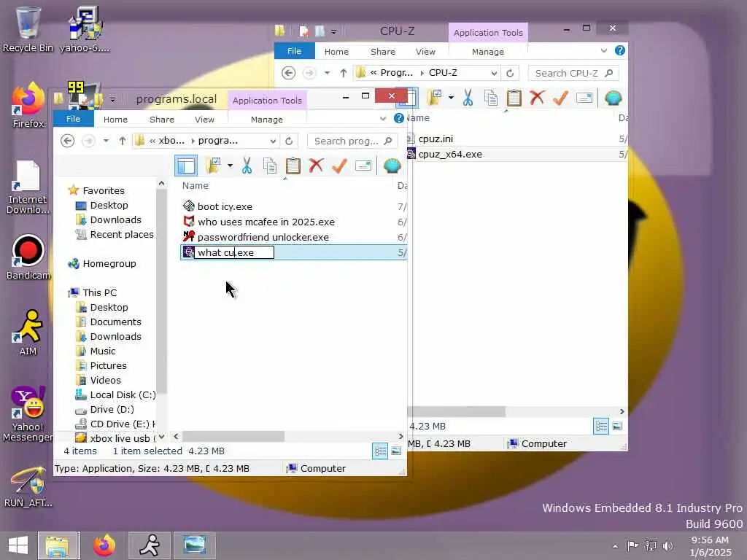Open the File tab in programs.local
747x560 pixels.
click(74, 119)
